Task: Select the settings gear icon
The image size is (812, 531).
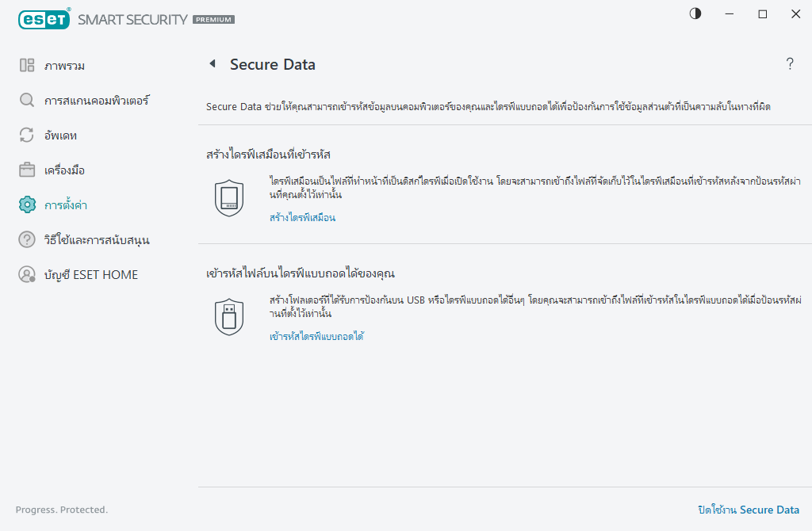Action: [26, 204]
